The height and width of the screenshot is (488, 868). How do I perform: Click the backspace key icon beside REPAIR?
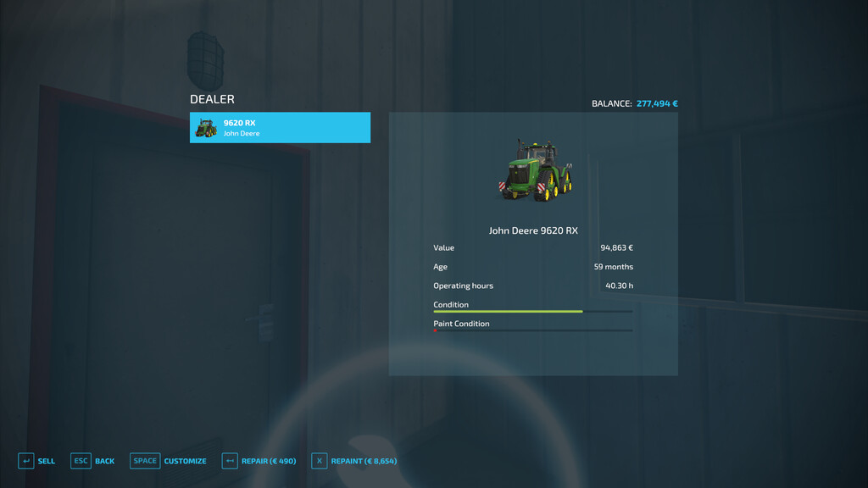coord(230,461)
